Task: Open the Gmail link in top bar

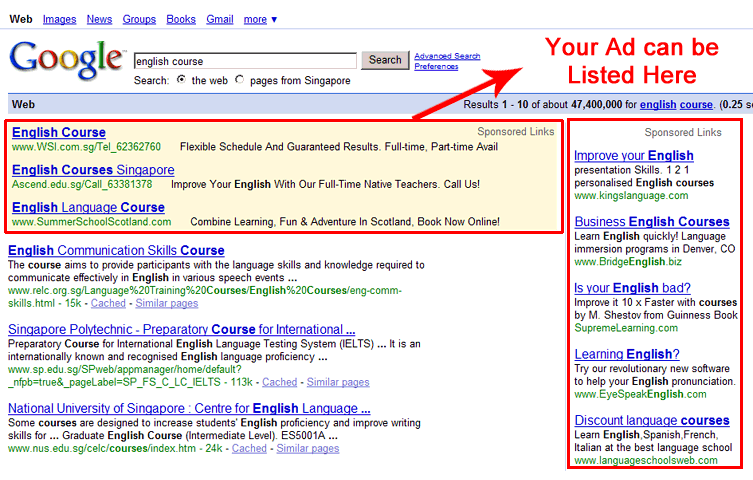Action: click(220, 20)
